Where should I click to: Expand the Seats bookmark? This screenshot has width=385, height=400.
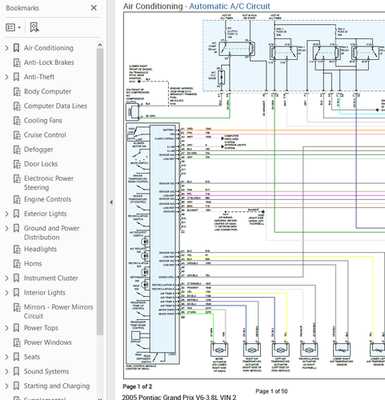pos(6,357)
